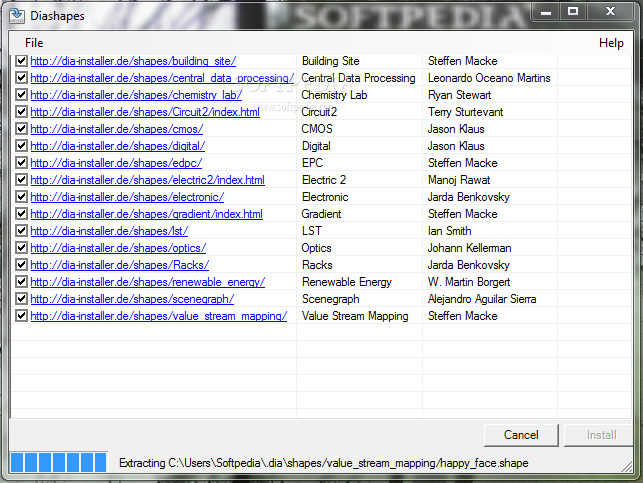Open the Circuit2/index.html link

(145, 112)
